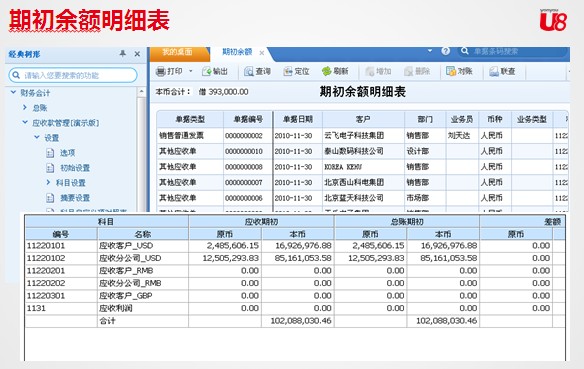Click customer 云飞电子科技集团
Image resolution: width=584 pixels, height=369 pixels.
tap(354, 136)
